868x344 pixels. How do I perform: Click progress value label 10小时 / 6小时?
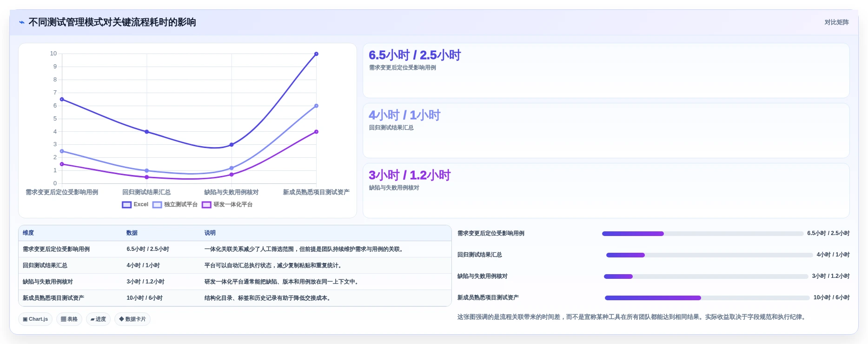coord(831,298)
